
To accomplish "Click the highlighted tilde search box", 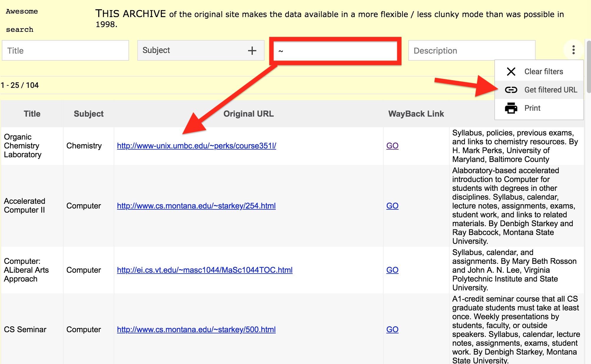I will (x=336, y=50).
